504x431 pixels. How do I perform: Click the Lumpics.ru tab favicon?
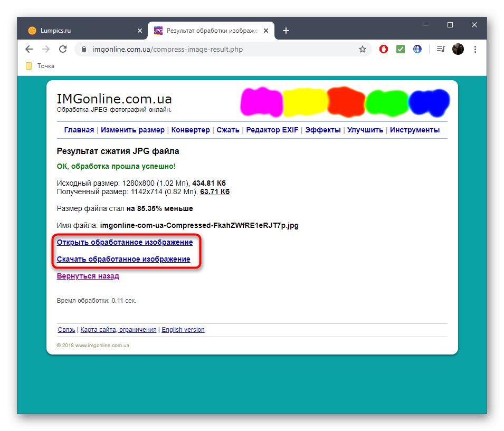click(32, 31)
